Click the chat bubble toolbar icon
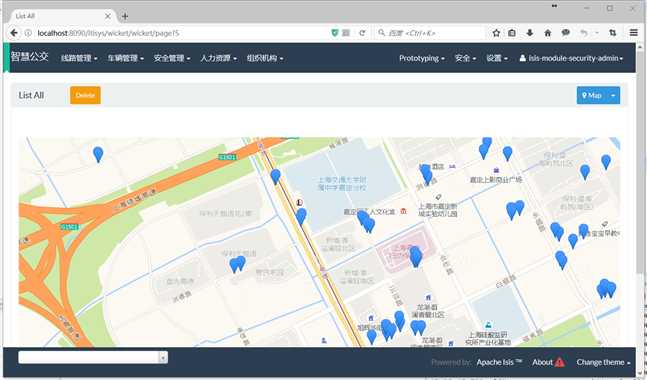The width and height of the screenshot is (647, 380). tap(566, 33)
